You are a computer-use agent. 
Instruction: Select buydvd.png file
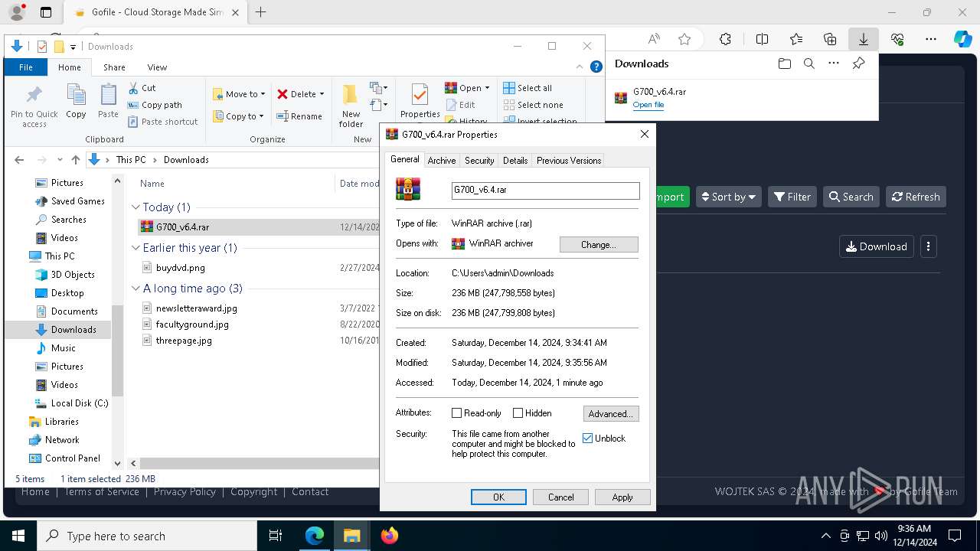pos(180,268)
